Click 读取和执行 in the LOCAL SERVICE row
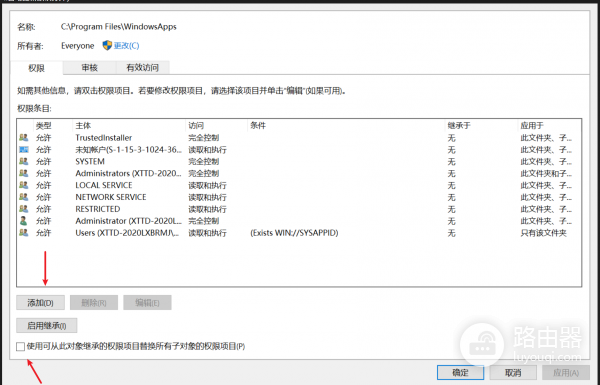 (207, 185)
